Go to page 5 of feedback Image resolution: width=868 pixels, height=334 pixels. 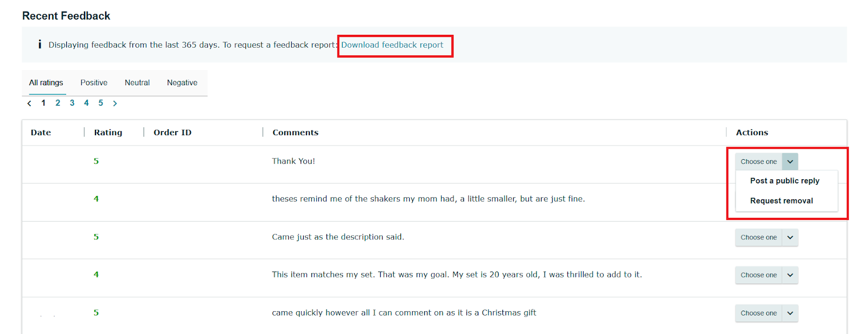pos(100,103)
